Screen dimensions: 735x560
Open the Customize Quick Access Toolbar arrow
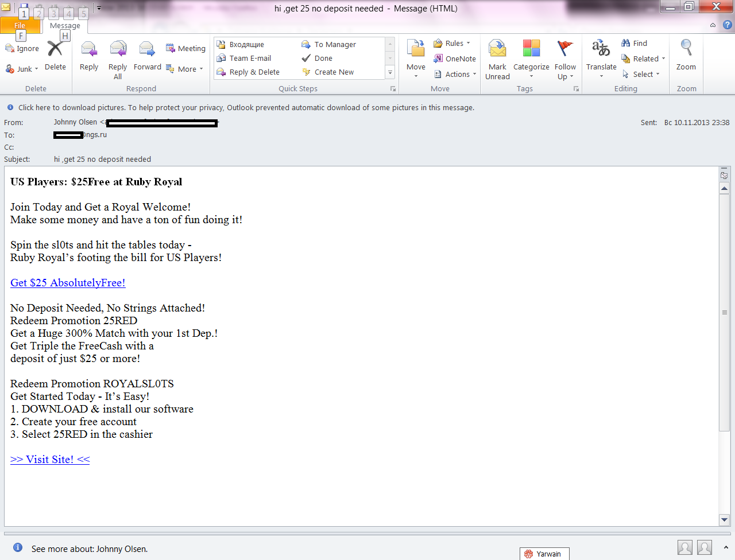point(99,9)
